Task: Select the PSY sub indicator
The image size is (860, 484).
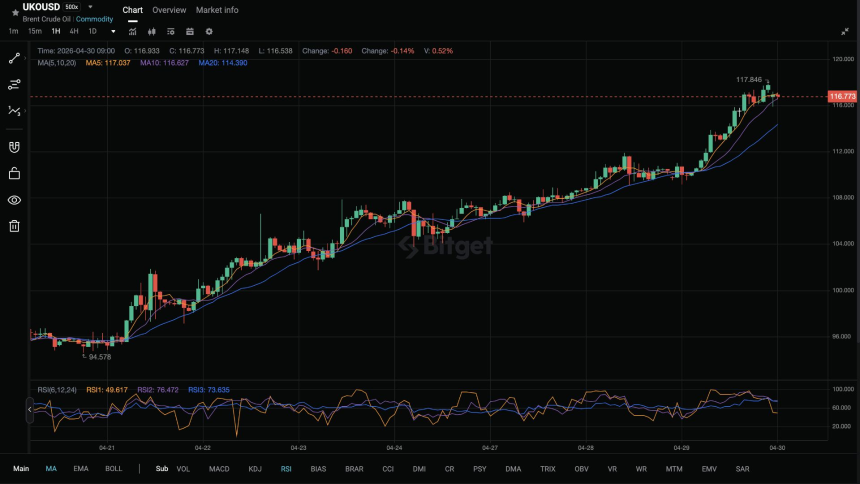Action: [x=479, y=469]
